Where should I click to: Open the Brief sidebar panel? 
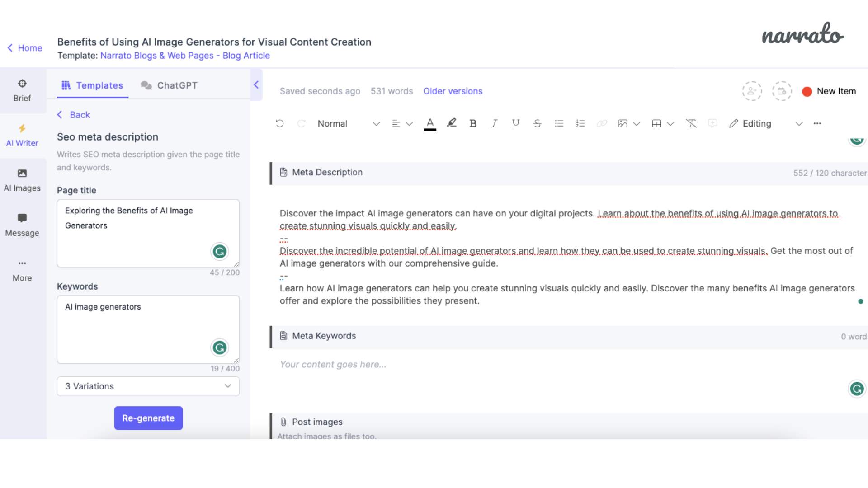(22, 90)
